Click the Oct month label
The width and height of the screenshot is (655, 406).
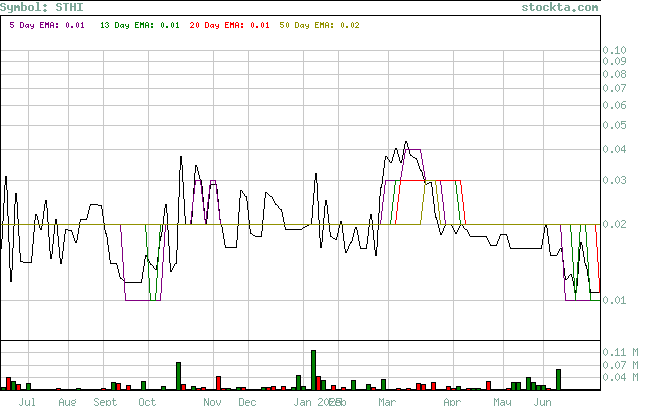coord(147,401)
